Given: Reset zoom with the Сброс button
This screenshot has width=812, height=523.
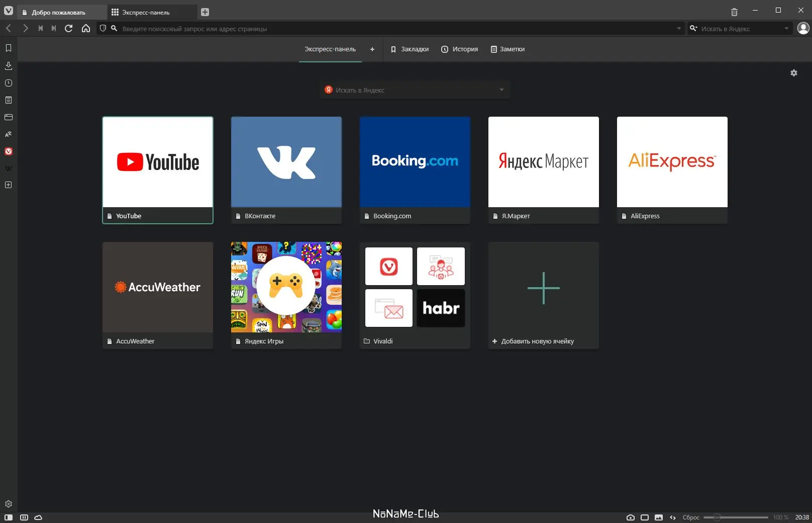Looking at the screenshot, I should [x=691, y=517].
